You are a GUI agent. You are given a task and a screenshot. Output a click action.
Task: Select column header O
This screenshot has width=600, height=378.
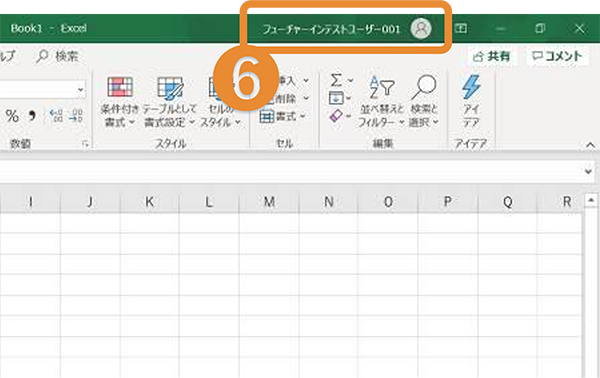tap(388, 202)
